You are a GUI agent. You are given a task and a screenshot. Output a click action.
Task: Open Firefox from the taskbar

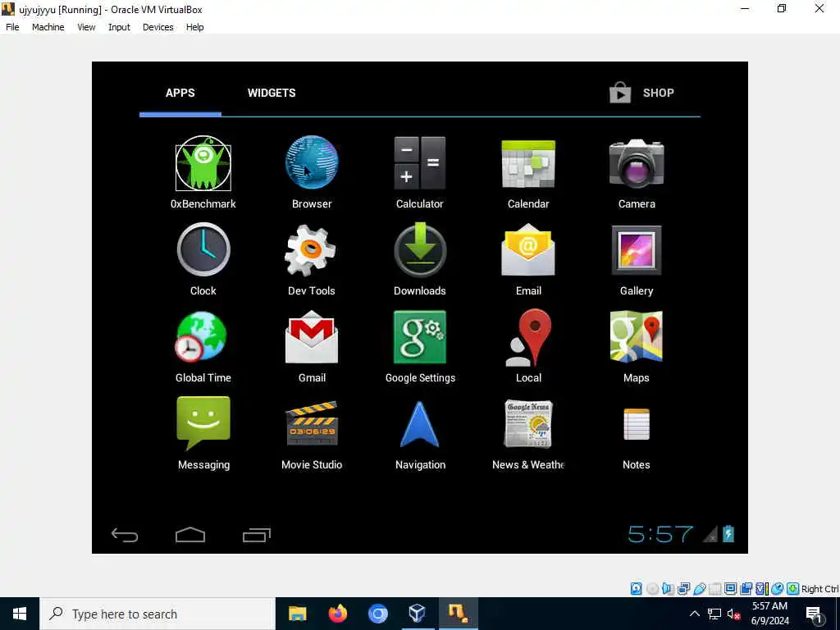[x=337, y=614]
